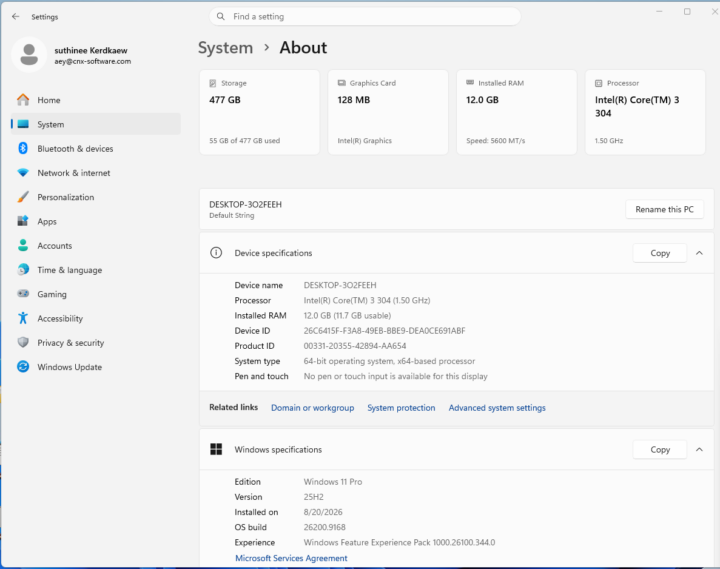Copy the Device specifications
The width and height of the screenshot is (720, 569).
coord(660,253)
